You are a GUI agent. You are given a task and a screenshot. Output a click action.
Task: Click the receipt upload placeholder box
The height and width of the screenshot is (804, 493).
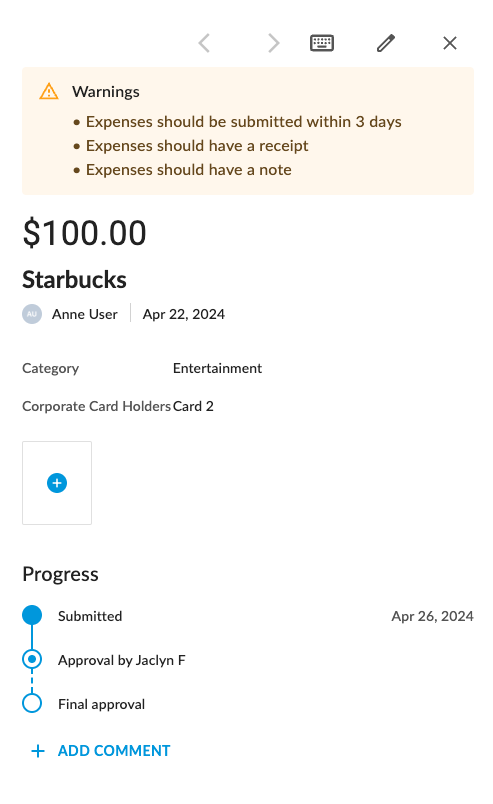click(x=57, y=483)
